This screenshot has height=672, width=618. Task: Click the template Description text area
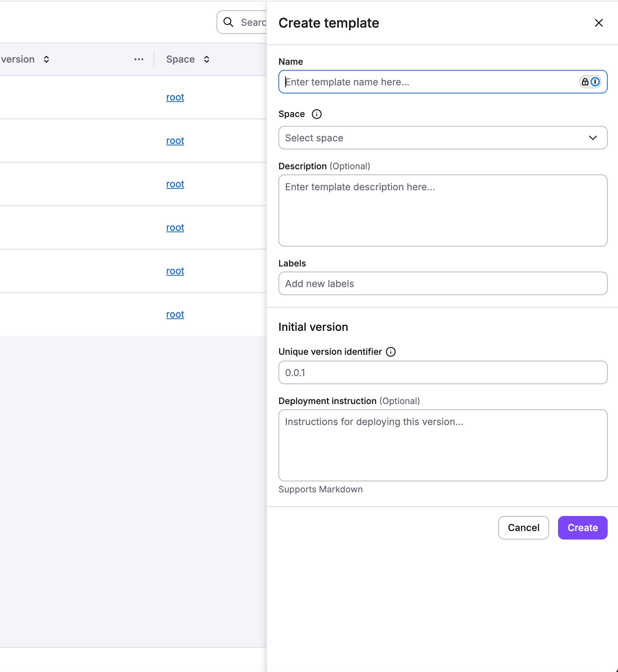click(x=443, y=211)
